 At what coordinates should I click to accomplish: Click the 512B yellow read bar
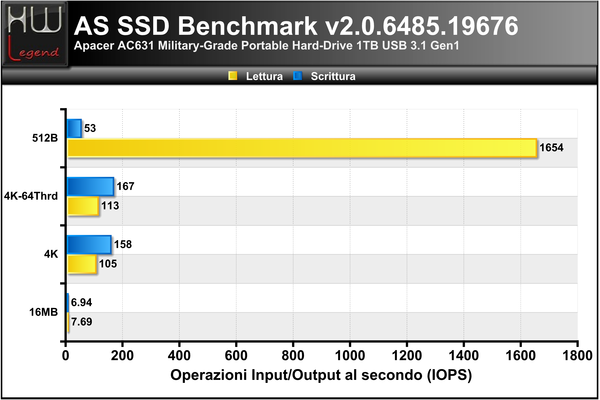(x=302, y=148)
